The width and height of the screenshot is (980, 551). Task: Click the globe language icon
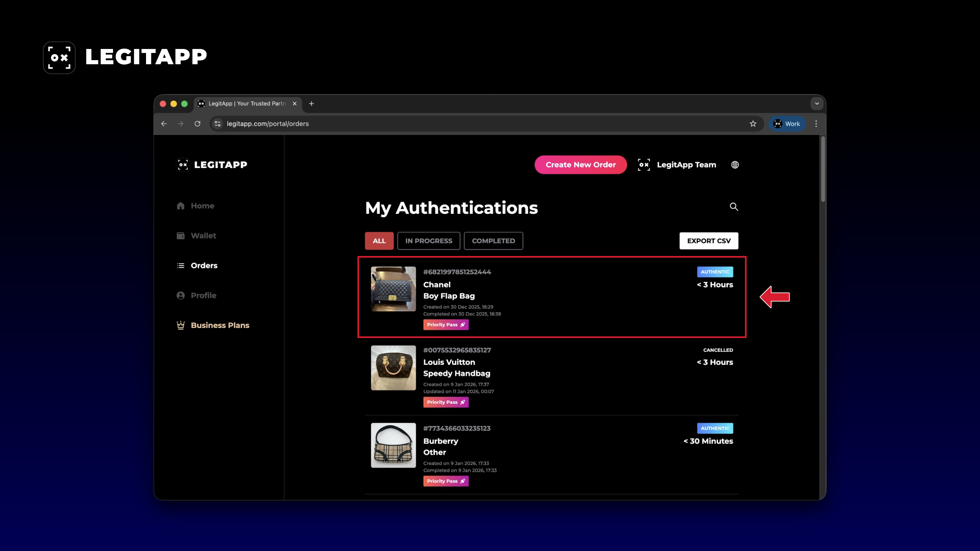click(x=735, y=165)
